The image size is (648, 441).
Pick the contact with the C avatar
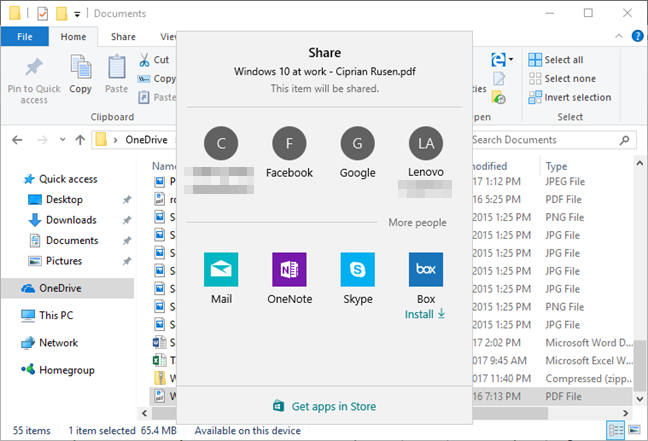221,143
